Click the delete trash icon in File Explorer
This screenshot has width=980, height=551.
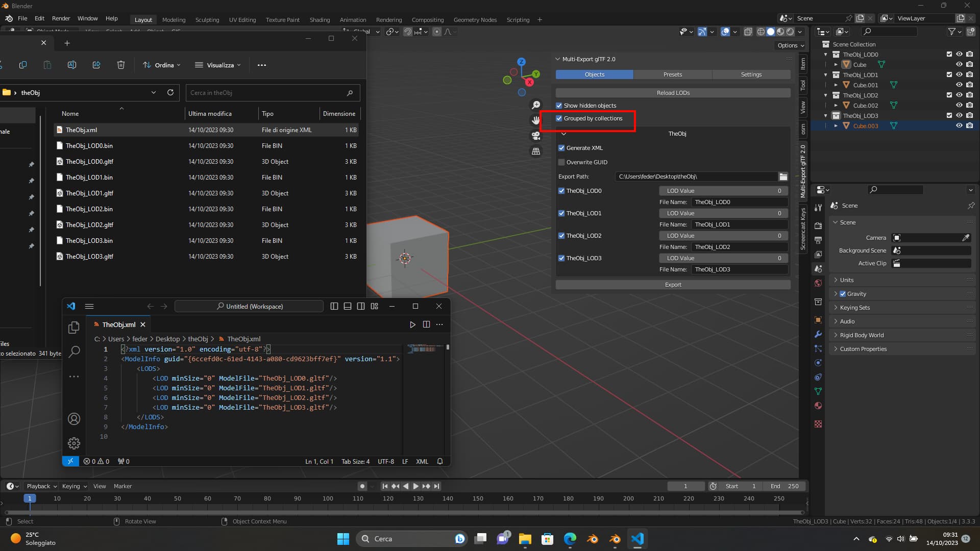(121, 65)
